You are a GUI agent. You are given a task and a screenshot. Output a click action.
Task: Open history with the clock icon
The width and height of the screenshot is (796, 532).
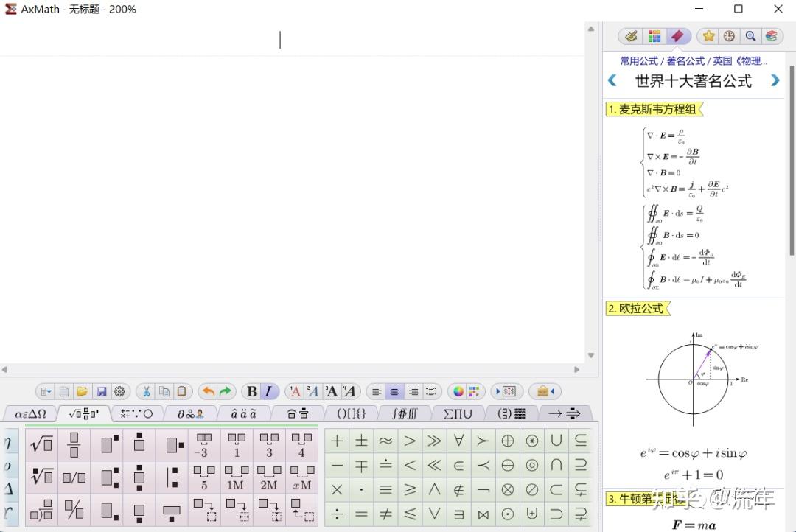click(729, 36)
